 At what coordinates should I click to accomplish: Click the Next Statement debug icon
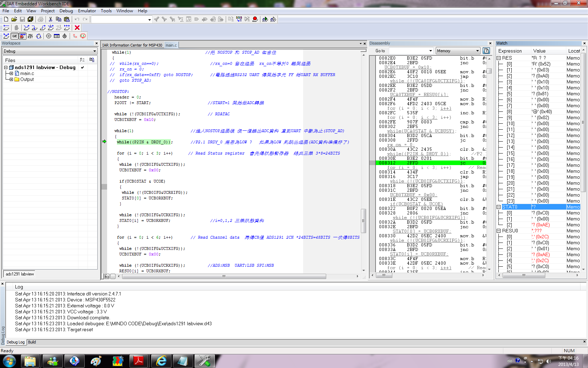(51, 28)
